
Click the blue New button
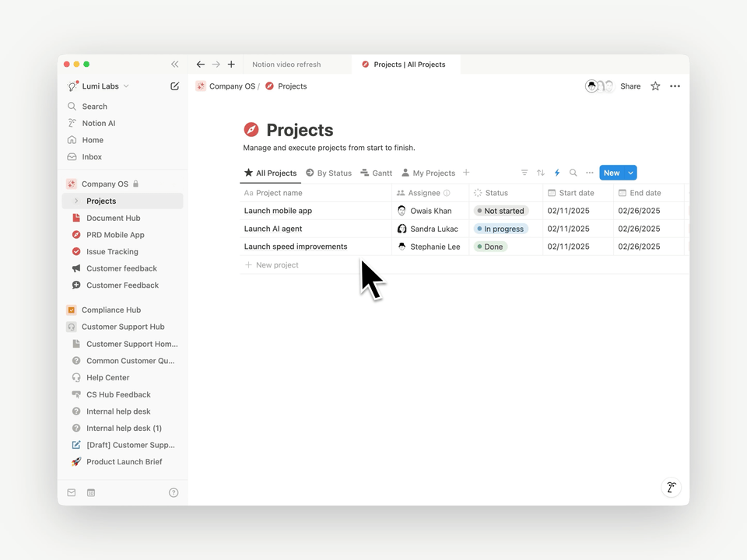pyautogui.click(x=612, y=173)
